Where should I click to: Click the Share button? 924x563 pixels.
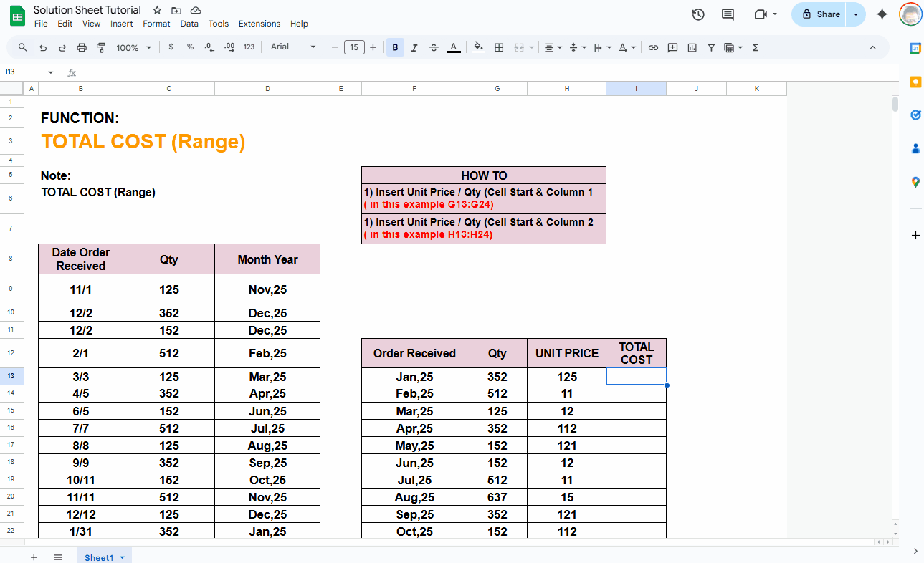click(x=821, y=14)
